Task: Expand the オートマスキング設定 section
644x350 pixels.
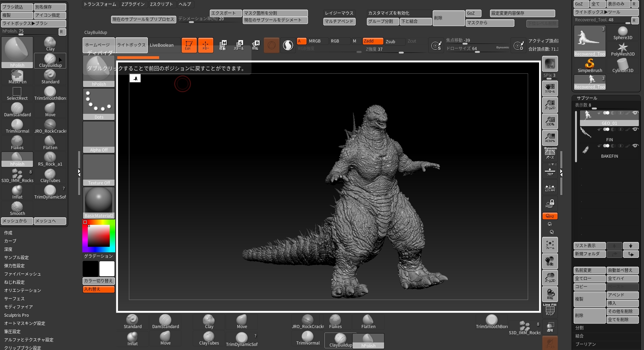Action: (25, 323)
